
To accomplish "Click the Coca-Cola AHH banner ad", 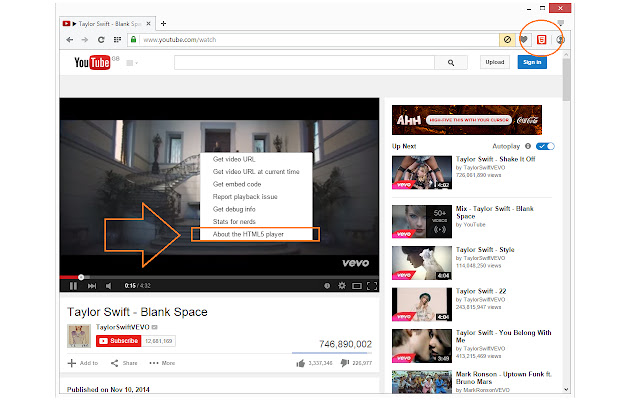I will click(467, 120).
